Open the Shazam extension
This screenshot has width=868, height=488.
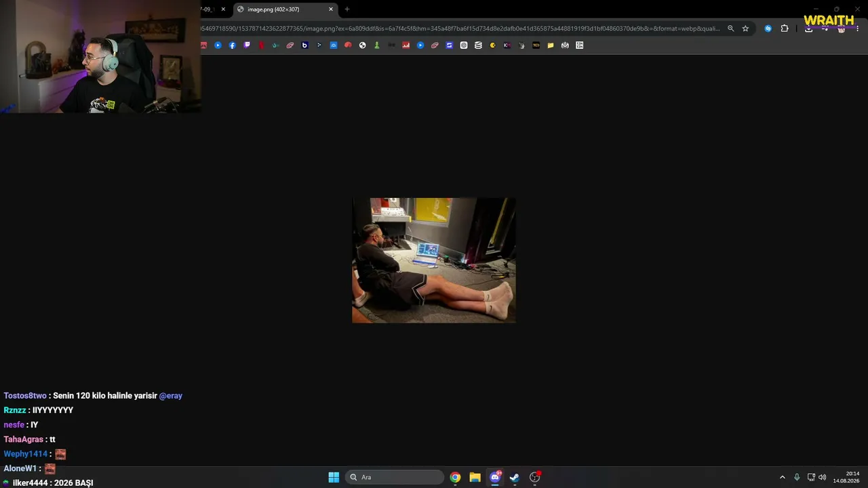point(768,28)
